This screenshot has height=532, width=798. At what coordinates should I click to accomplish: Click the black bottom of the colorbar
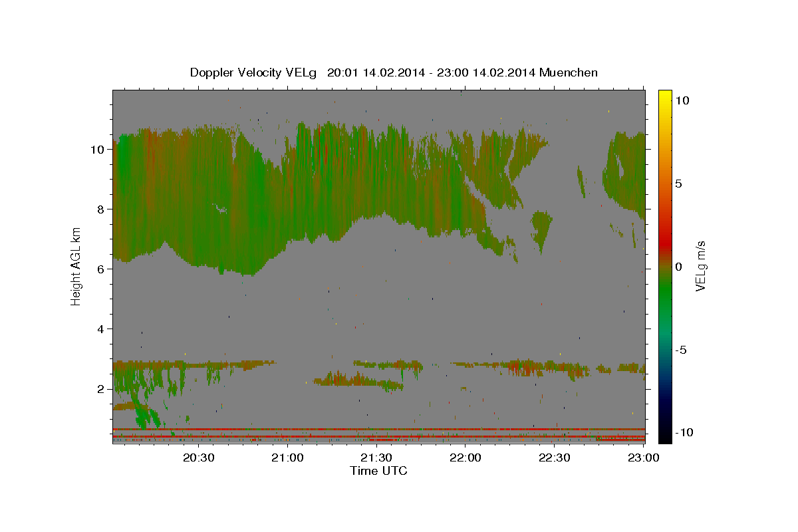664,437
